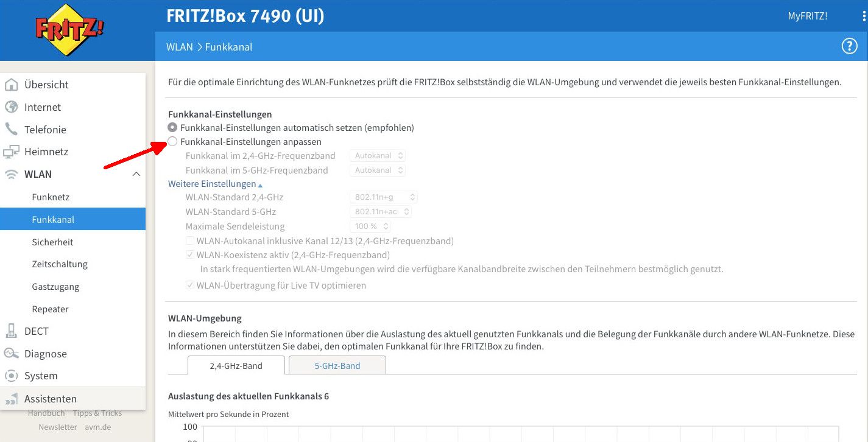This screenshot has height=442, width=868.
Task: Click Auslastung des aktuellen Funkkanals 6 heading
Action: 249,396
